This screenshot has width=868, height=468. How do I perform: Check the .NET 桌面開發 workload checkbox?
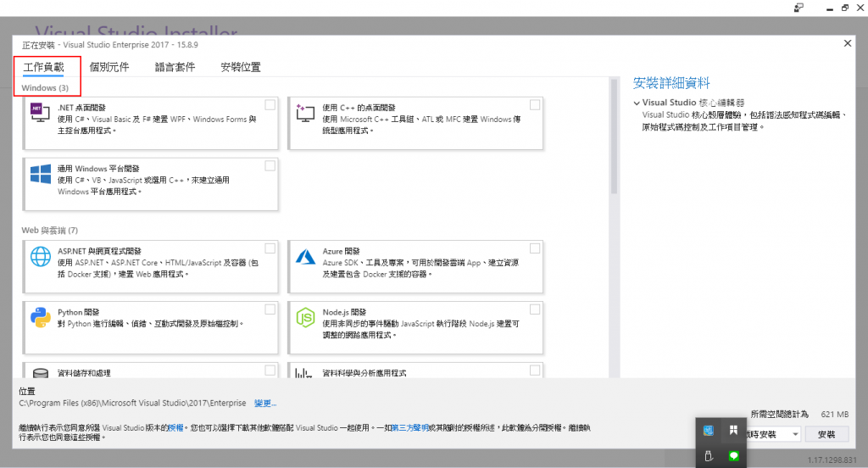pos(270,104)
